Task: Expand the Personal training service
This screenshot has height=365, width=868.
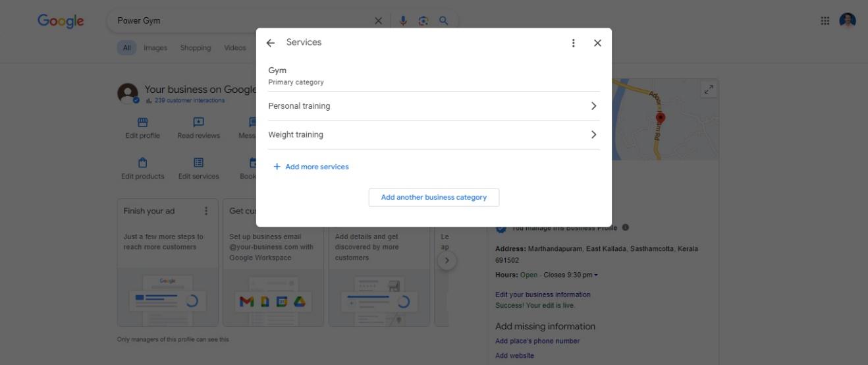Action: (434, 106)
